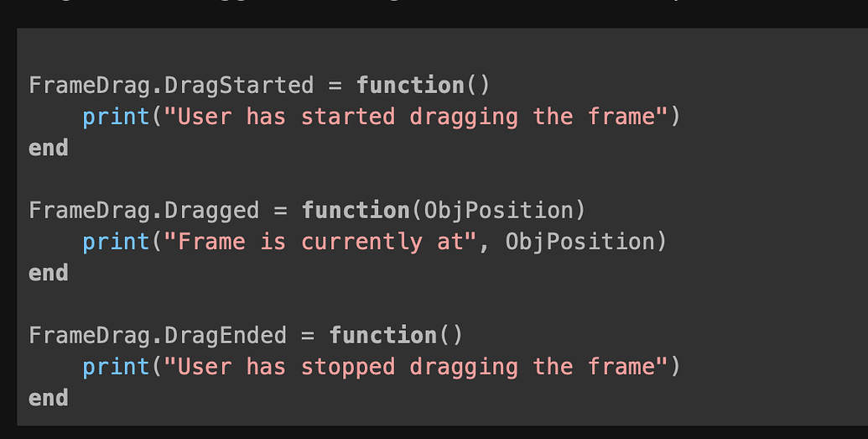This screenshot has height=439, width=868.
Task: Click the third print call
Action: pos(117,367)
